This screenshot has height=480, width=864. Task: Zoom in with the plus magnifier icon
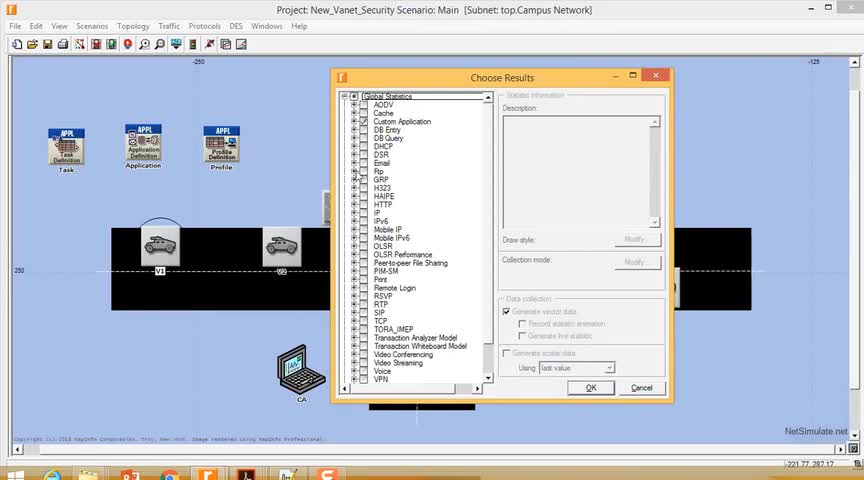(x=144, y=44)
